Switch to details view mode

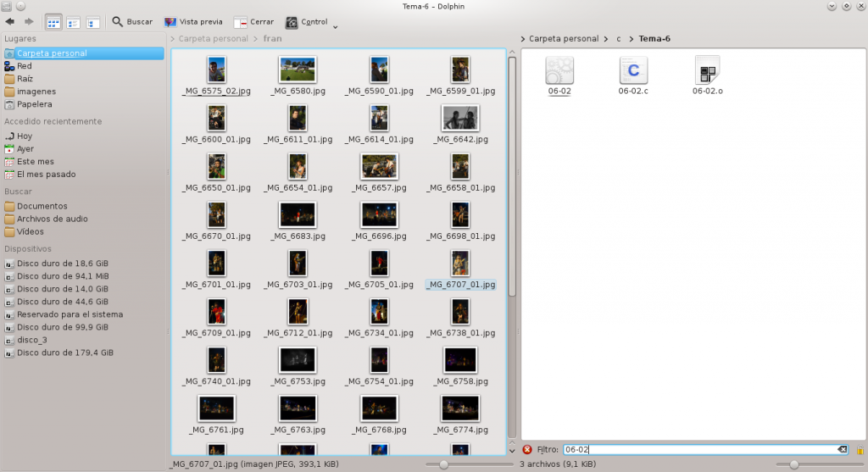click(93, 23)
